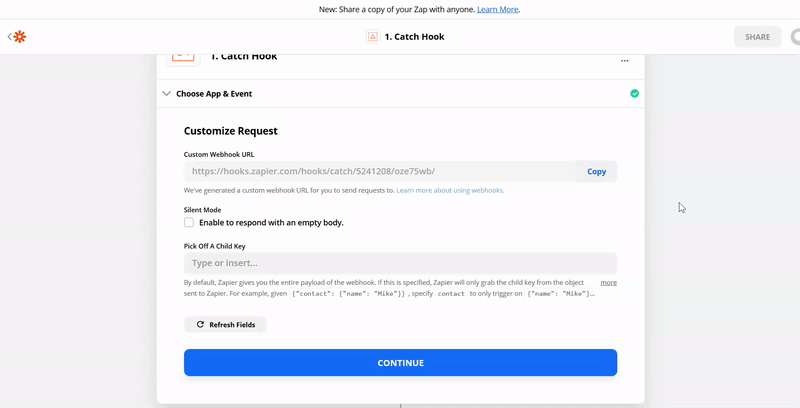Click the webhook icon beside Catch Hook title

coord(373,37)
